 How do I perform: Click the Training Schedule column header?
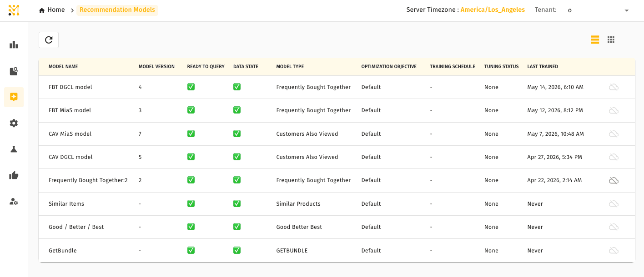click(453, 67)
